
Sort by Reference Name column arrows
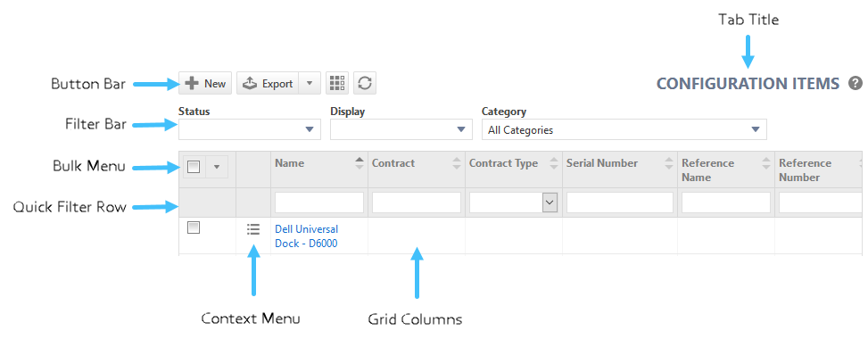tap(766, 163)
